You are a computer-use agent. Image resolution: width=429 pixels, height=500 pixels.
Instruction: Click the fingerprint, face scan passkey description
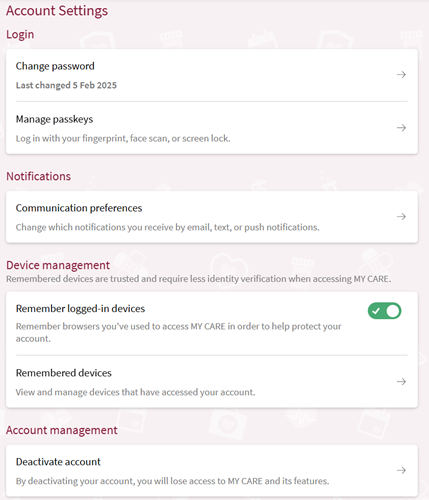(123, 138)
